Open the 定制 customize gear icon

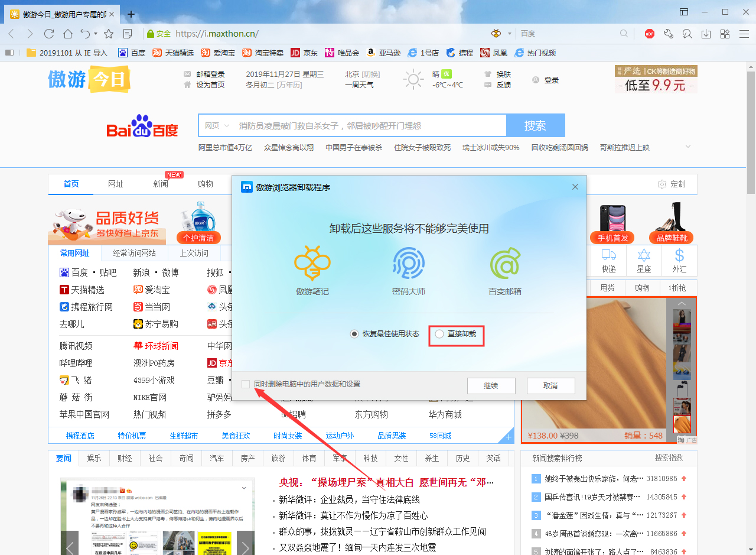(663, 184)
